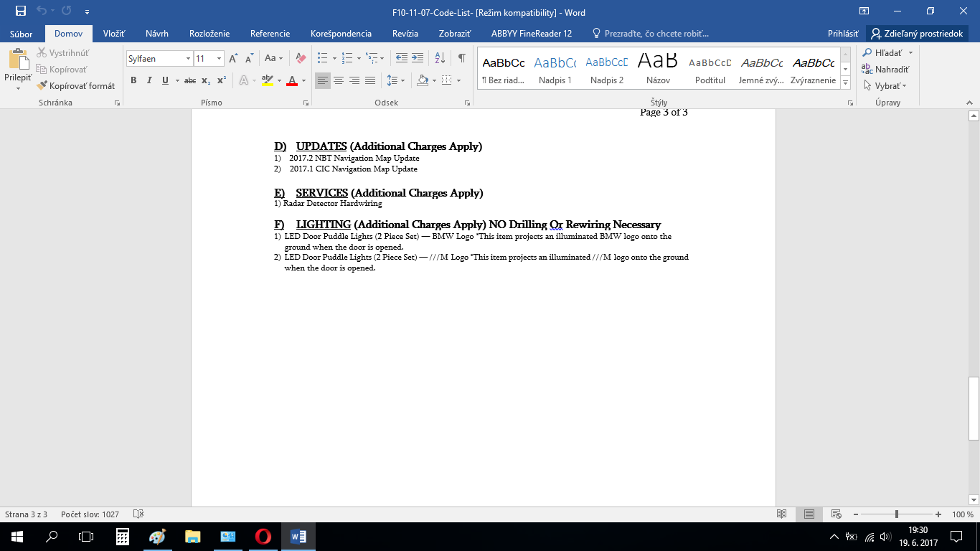Click the zoom slider handle
This screenshot has height=551, width=980.
(897, 514)
